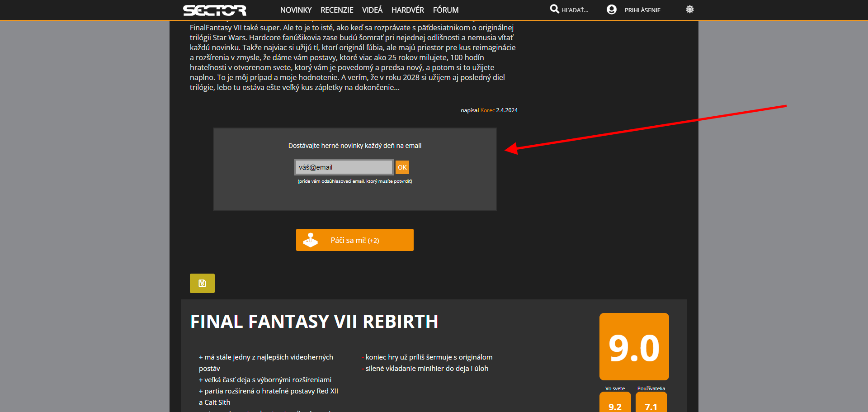Navigate to the Hardvér section
The height and width of the screenshot is (412, 868).
pyautogui.click(x=407, y=10)
